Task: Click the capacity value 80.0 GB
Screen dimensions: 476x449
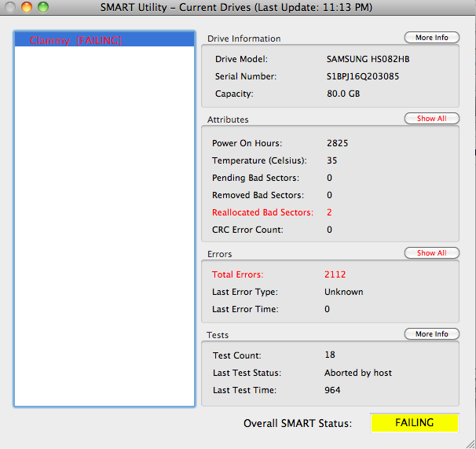Action: (343, 94)
